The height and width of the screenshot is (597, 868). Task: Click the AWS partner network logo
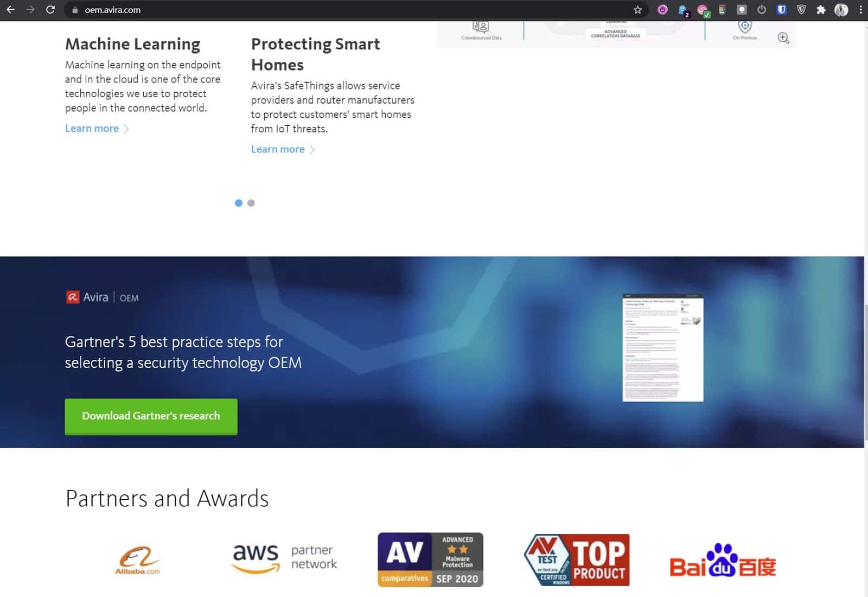pos(285,558)
